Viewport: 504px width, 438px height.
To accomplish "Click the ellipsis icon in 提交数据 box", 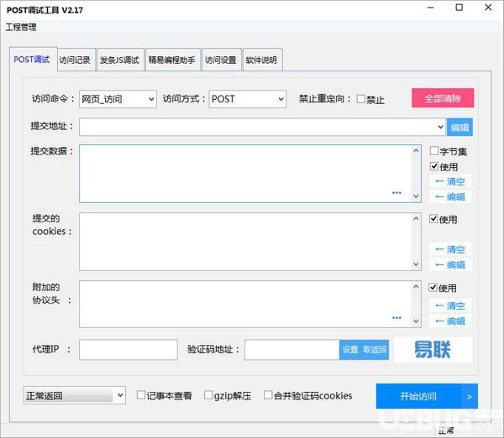I will click(396, 193).
